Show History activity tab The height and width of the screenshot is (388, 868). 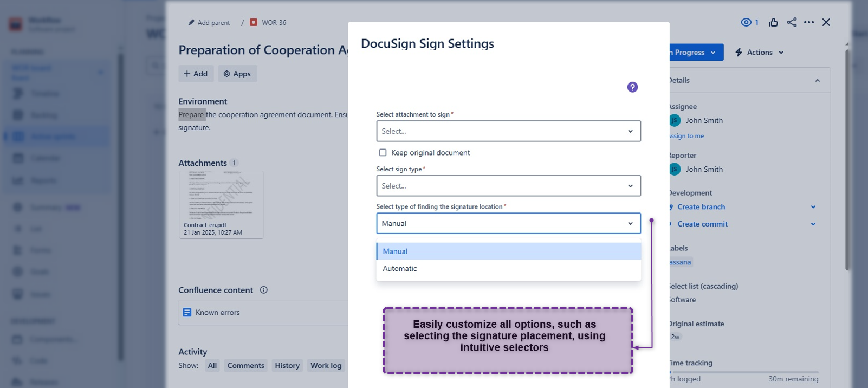(x=287, y=366)
